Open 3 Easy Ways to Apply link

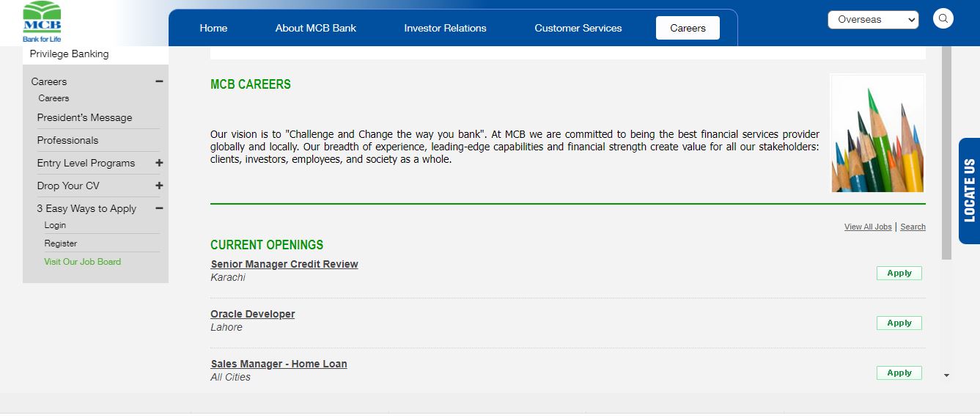click(86, 208)
